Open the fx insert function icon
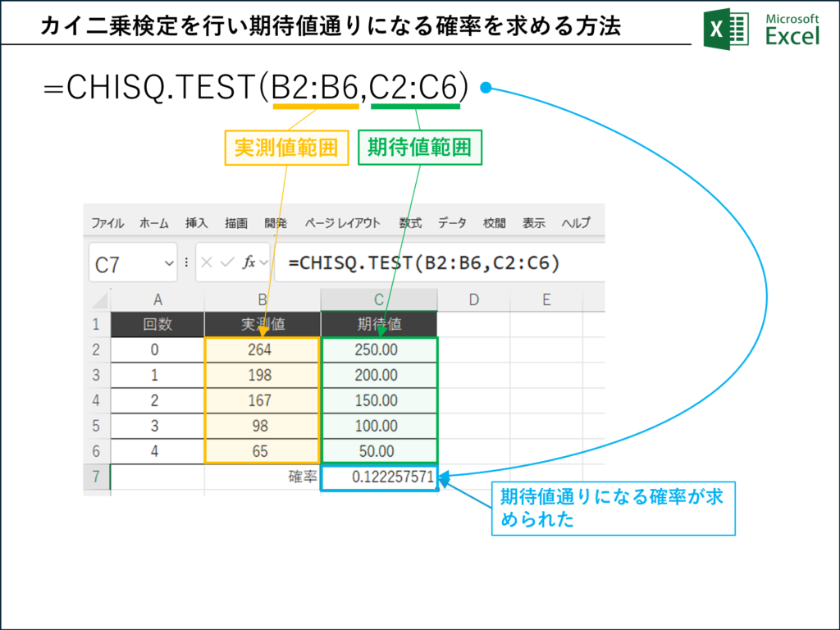This screenshot has height=630, width=840. tap(249, 262)
